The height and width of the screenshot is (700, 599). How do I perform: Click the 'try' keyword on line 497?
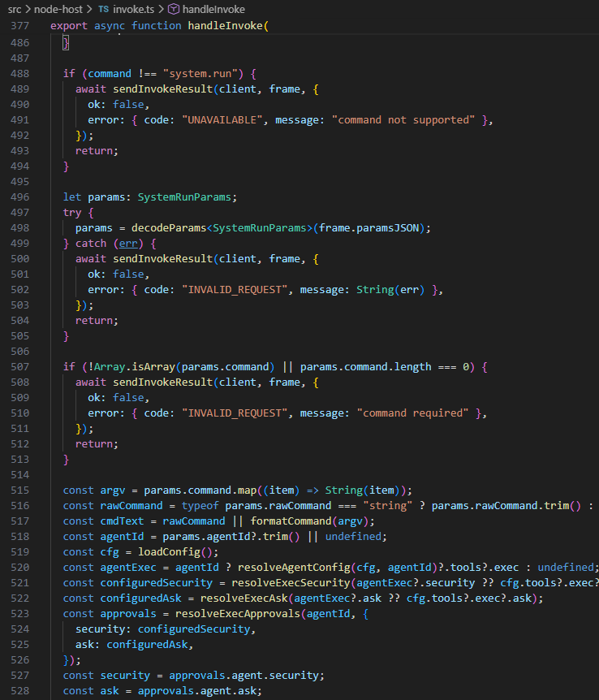coord(72,213)
